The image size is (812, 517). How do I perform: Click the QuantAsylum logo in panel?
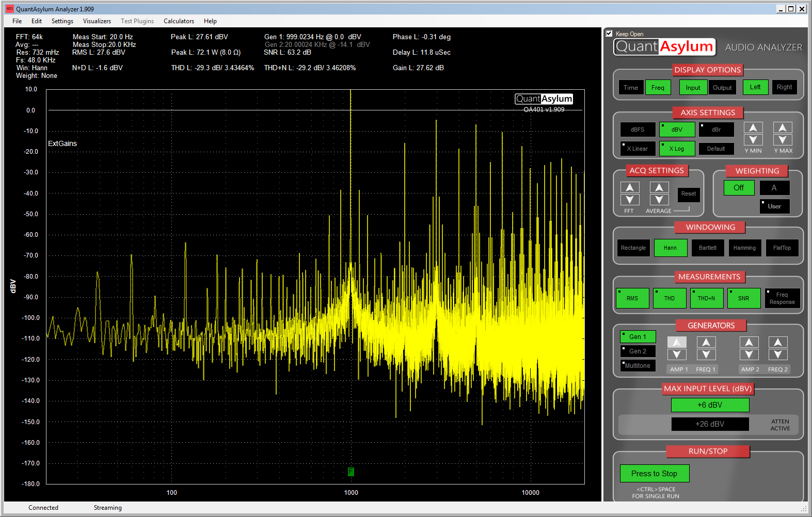coord(665,47)
